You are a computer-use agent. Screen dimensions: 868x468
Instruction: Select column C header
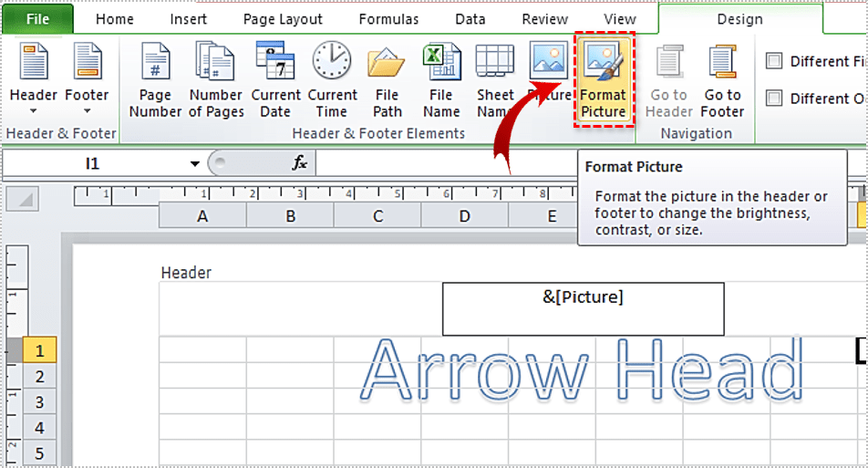[377, 216]
